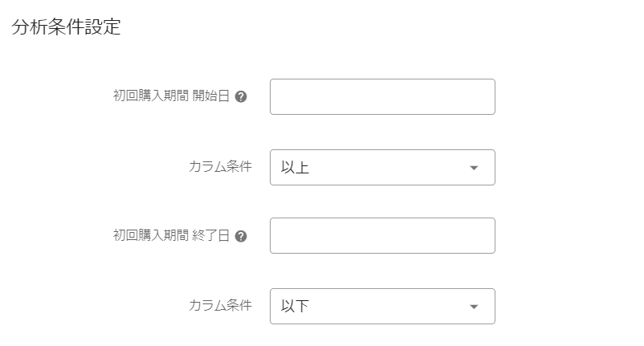
Task: Click the bottom カラム条件 label
Action: 220,306
